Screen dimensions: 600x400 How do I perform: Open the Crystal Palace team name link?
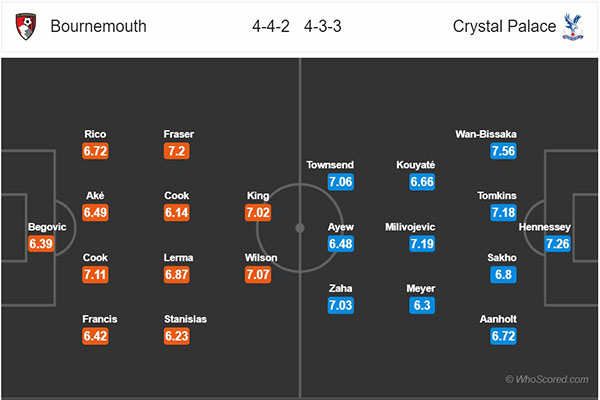pos(504,26)
